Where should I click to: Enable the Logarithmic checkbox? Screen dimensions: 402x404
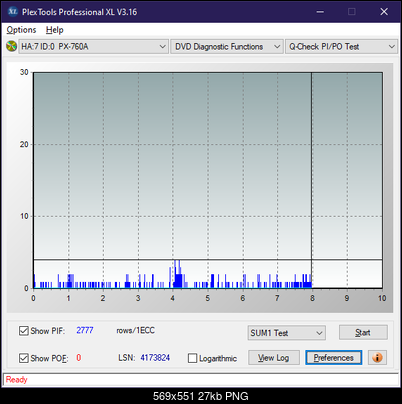[x=193, y=358]
